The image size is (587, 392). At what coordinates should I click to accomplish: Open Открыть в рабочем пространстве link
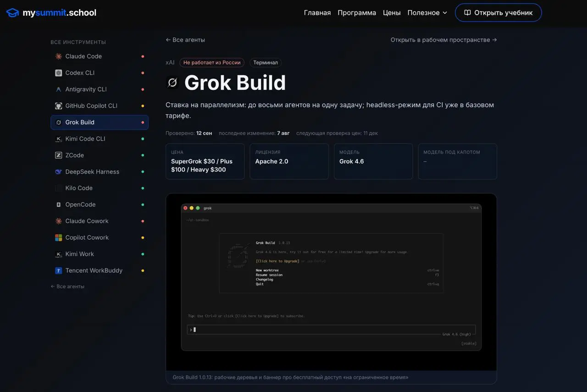click(444, 40)
